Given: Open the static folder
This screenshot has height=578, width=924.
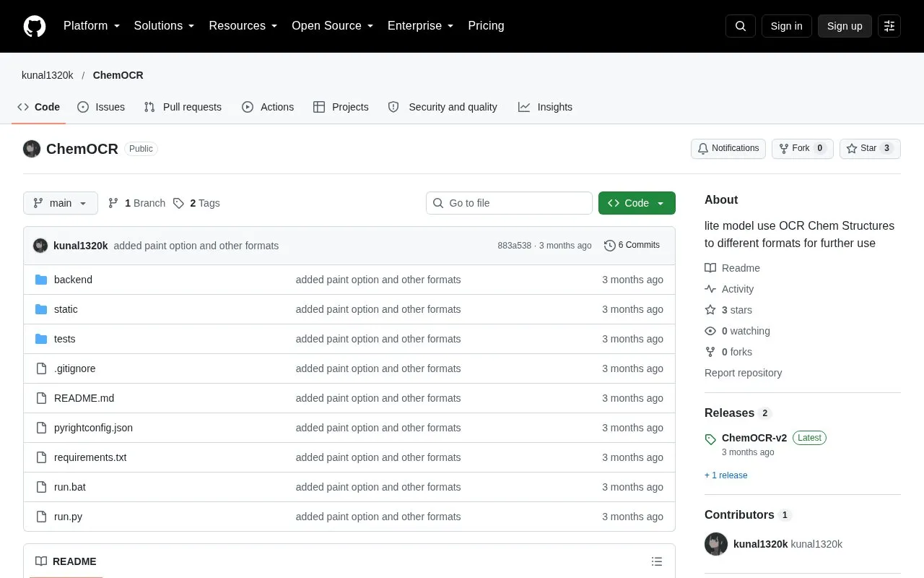Looking at the screenshot, I should (66, 309).
